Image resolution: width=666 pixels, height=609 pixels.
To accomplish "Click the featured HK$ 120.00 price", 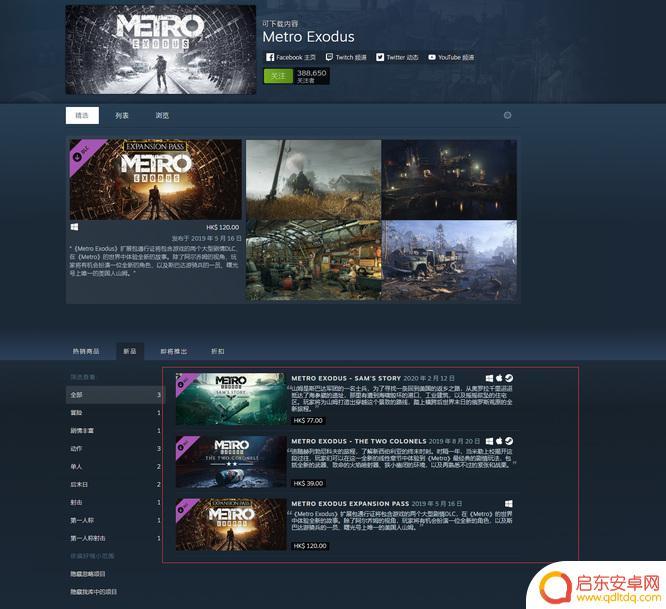I will click(223, 227).
